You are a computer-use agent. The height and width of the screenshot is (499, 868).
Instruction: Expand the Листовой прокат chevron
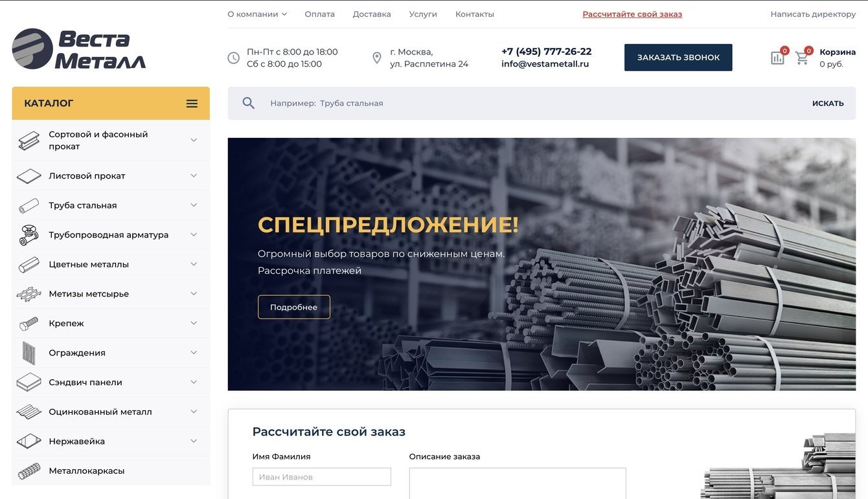pyautogui.click(x=194, y=175)
